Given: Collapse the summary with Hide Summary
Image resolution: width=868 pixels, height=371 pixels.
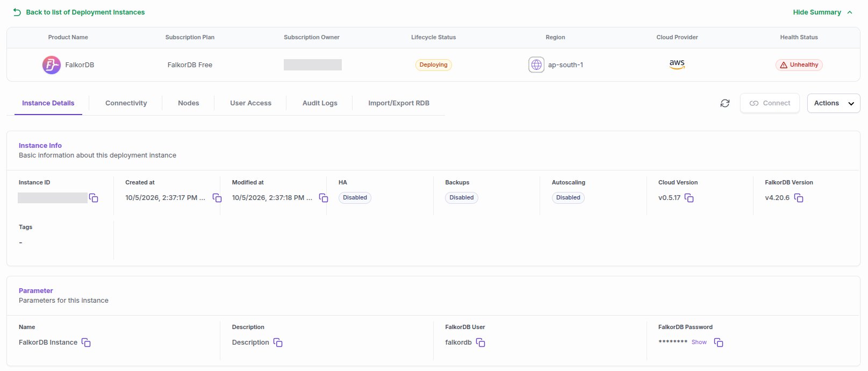Looking at the screenshot, I should click(x=823, y=12).
